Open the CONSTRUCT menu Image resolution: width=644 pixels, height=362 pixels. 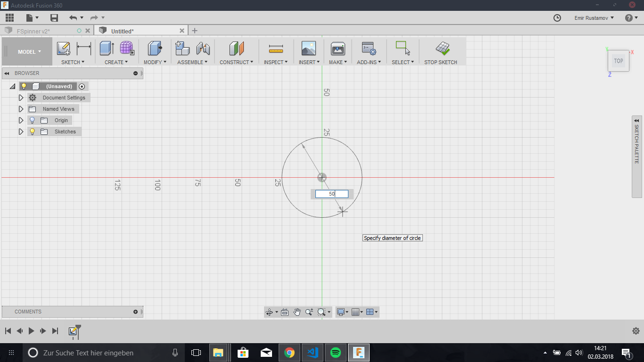click(x=236, y=62)
